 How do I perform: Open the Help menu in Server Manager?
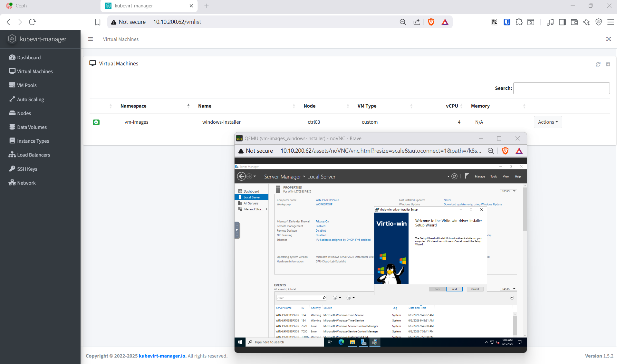tap(518, 177)
